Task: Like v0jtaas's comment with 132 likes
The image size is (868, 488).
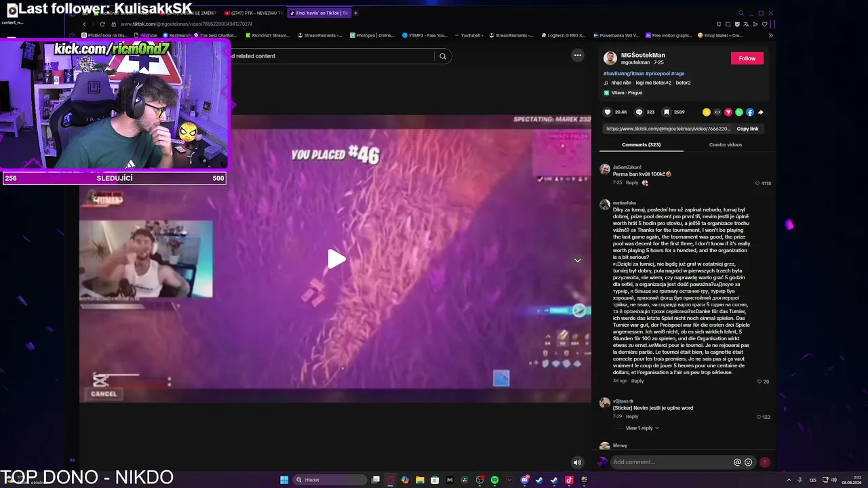Action: tap(759, 417)
